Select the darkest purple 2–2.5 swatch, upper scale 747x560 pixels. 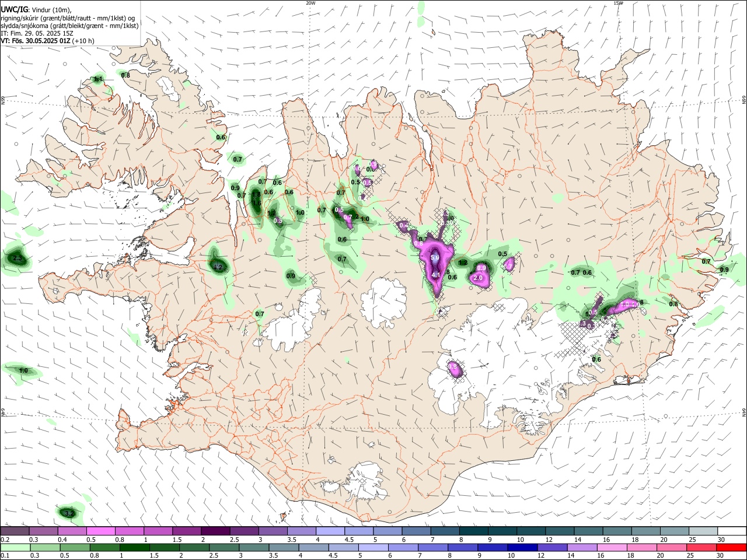click(215, 531)
